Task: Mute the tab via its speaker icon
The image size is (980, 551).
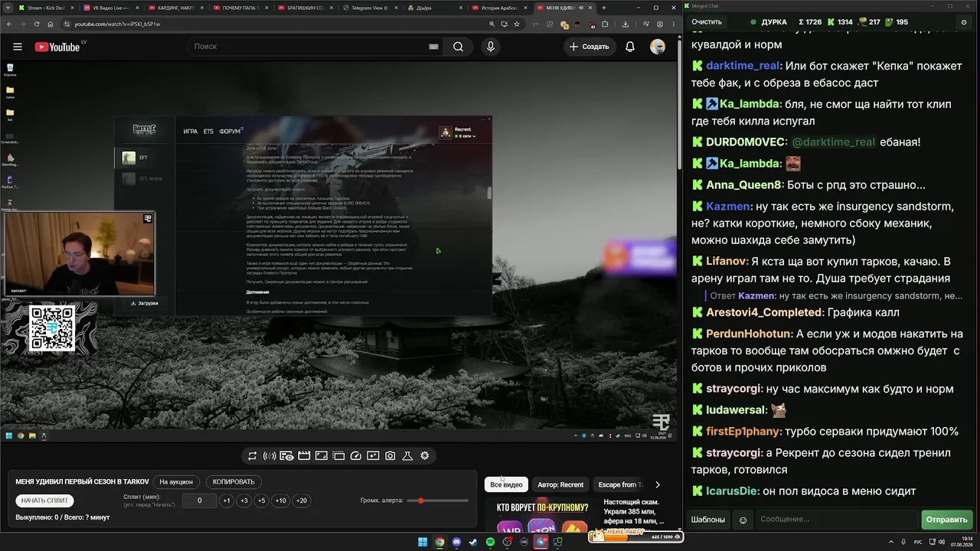Action: point(581,8)
